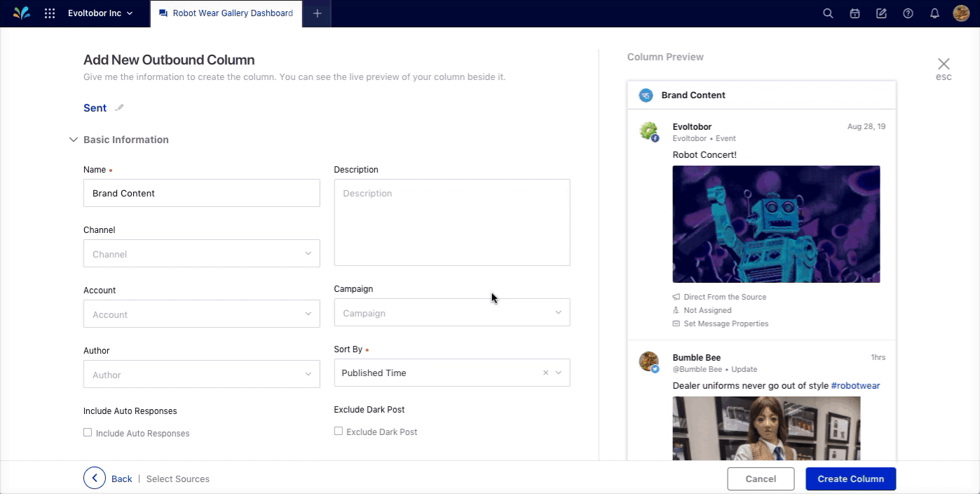The height and width of the screenshot is (494, 980).
Task: Click the Aug 28, 19 post date
Action: [866, 127]
